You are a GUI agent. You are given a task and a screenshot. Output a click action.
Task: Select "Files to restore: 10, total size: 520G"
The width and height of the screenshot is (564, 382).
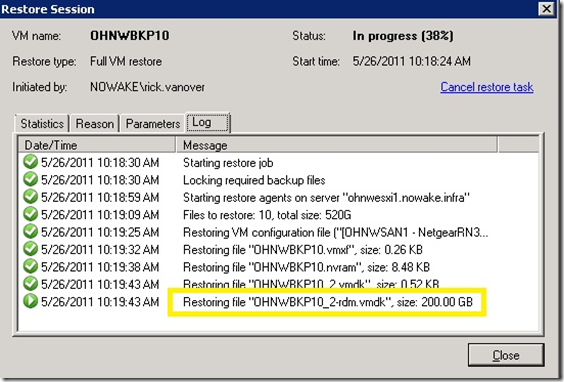267,215
